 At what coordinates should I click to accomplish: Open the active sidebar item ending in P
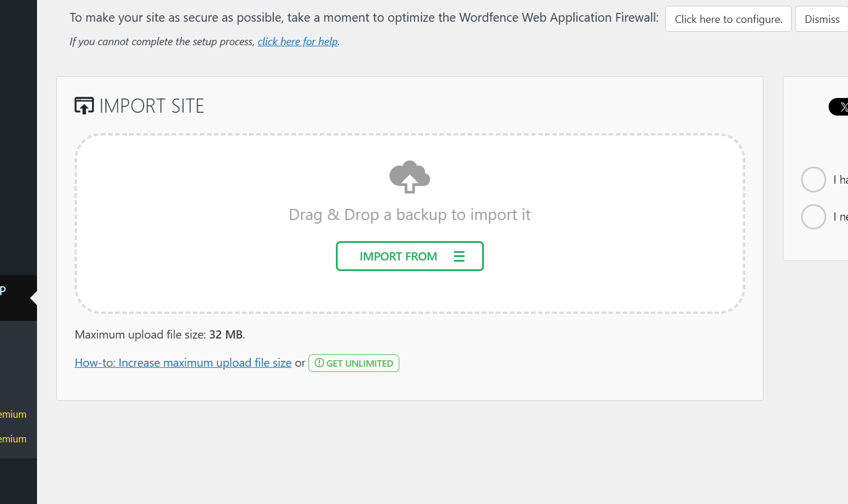coord(18,298)
